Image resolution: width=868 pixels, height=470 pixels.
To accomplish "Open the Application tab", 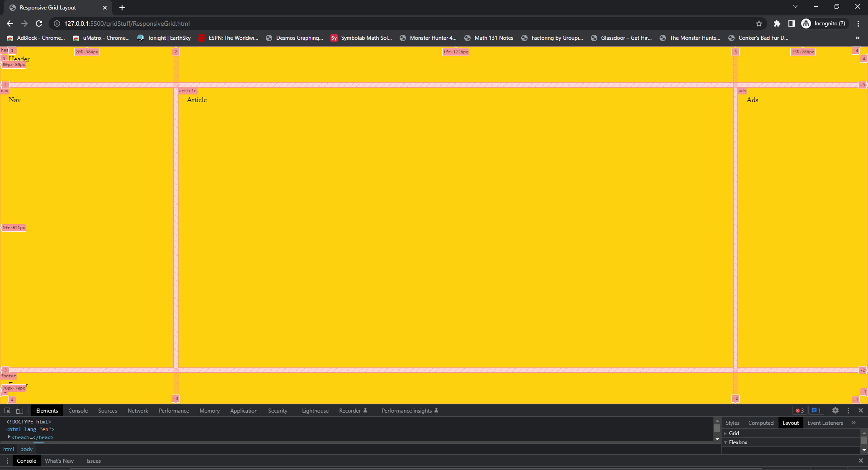I will pyautogui.click(x=244, y=411).
